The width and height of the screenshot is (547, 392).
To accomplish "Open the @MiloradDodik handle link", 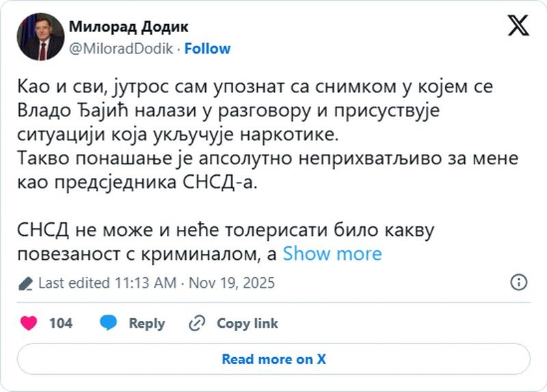I will tap(122, 49).
